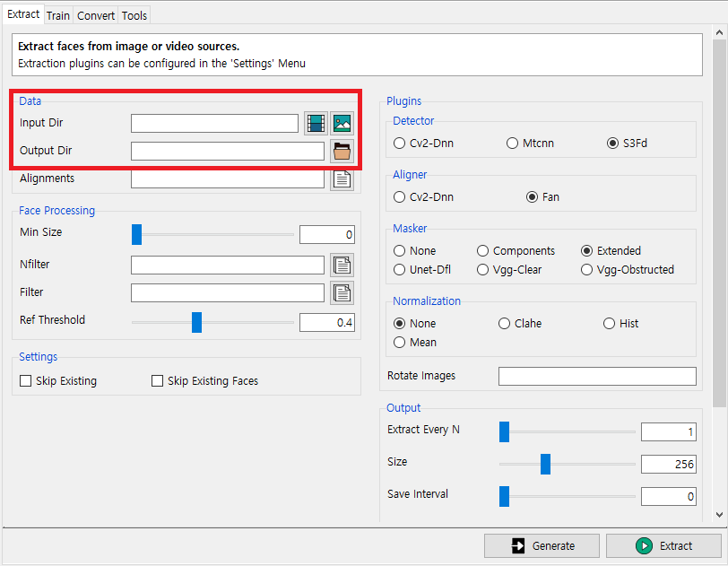The width and height of the screenshot is (728, 566).
Task: Switch to the Tools tab
Action: [x=134, y=16]
